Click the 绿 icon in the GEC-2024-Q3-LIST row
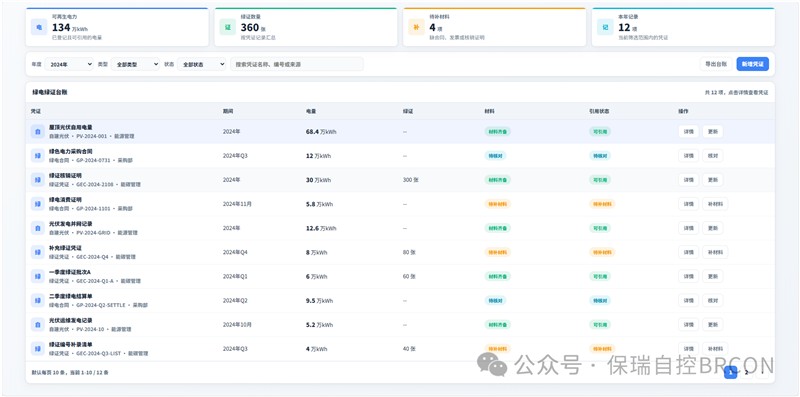The height and width of the screenshot is (397, 800). pos(37,349)
